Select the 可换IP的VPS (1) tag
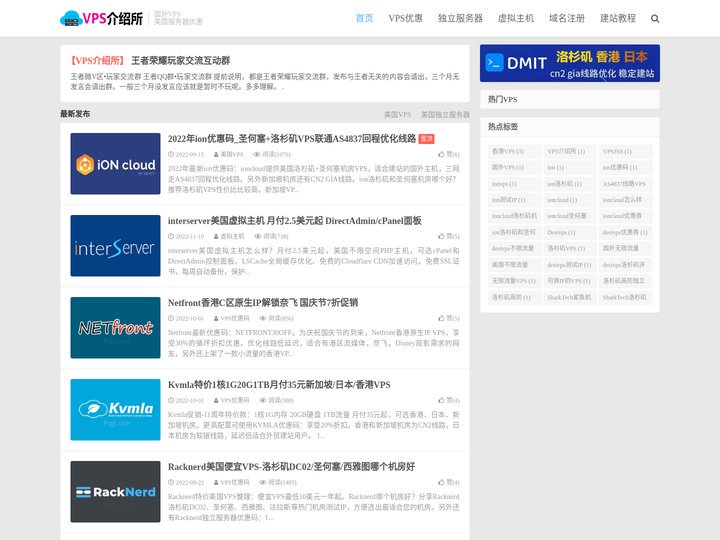The height and width of the screenshot is (540, 720). tap(569, 281)
